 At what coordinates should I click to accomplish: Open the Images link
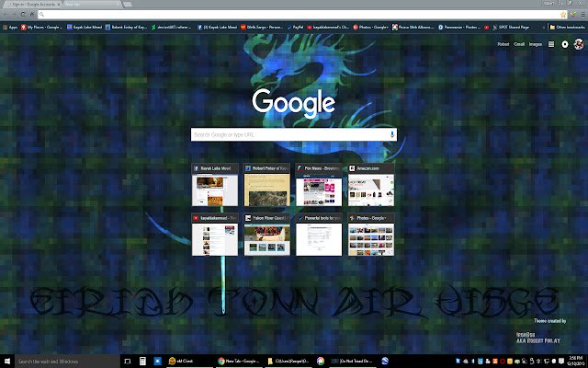tap(535, 44)
